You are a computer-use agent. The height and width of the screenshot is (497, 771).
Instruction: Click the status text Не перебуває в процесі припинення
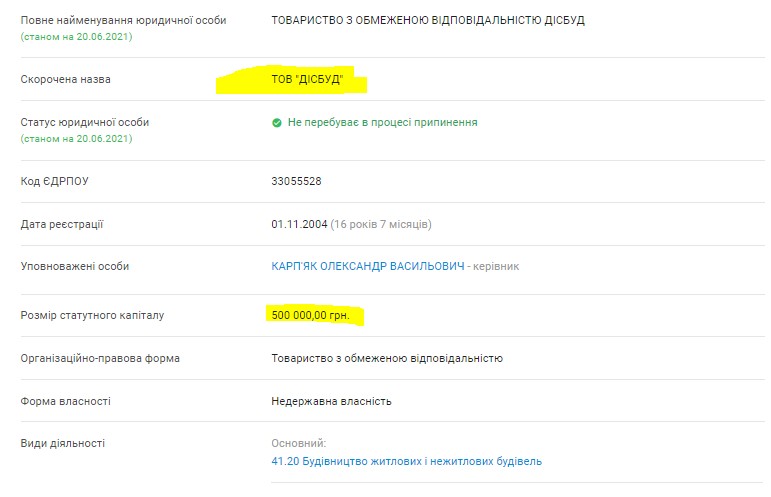382,123
